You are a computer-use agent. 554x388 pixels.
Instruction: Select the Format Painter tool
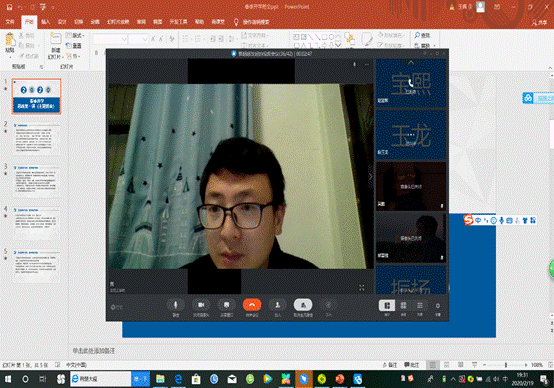(28, 56)
